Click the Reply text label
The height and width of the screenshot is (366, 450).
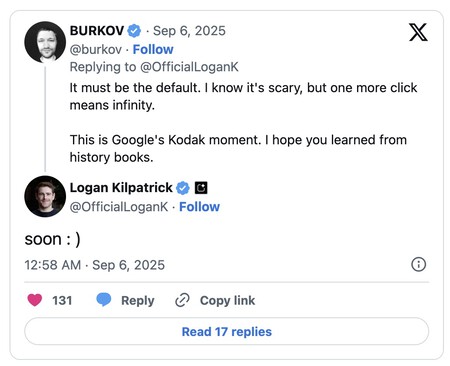(138, 300)
